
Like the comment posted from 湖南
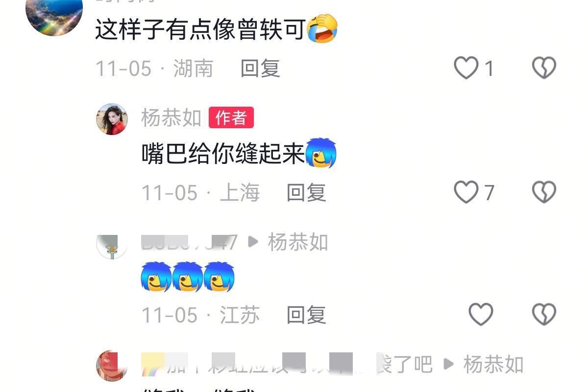pos(466,68)
